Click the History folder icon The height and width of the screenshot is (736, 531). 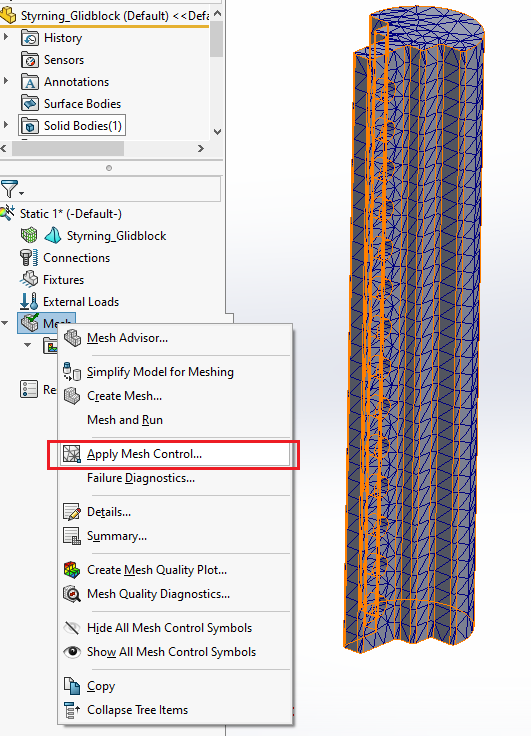coord(30,38)
